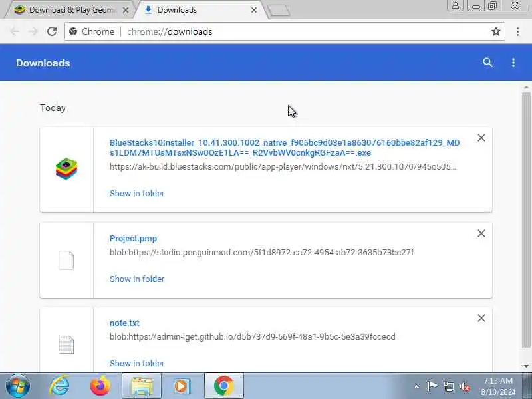Click the vertical scrollbar thumb
532x399 pixels.
point(526,219)
